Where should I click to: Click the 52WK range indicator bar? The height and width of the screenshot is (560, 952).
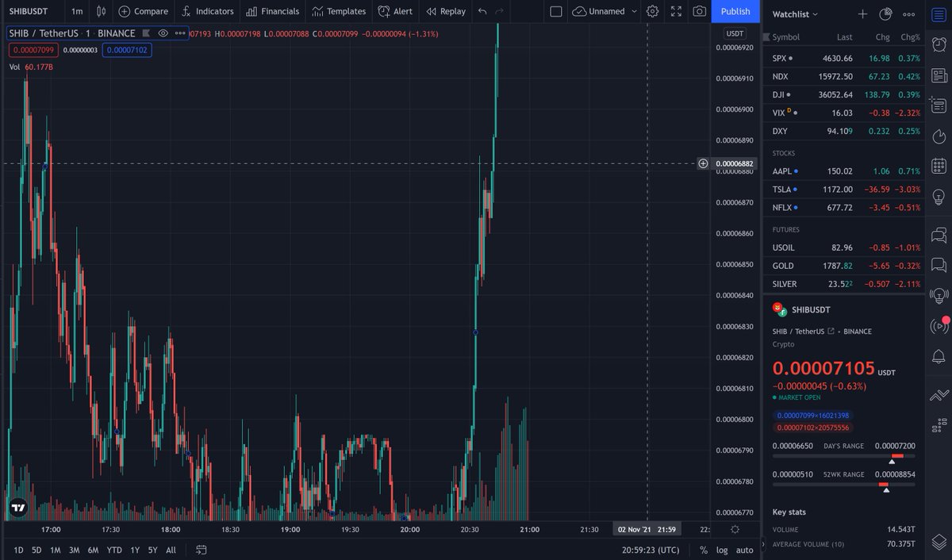coord(843,484)
